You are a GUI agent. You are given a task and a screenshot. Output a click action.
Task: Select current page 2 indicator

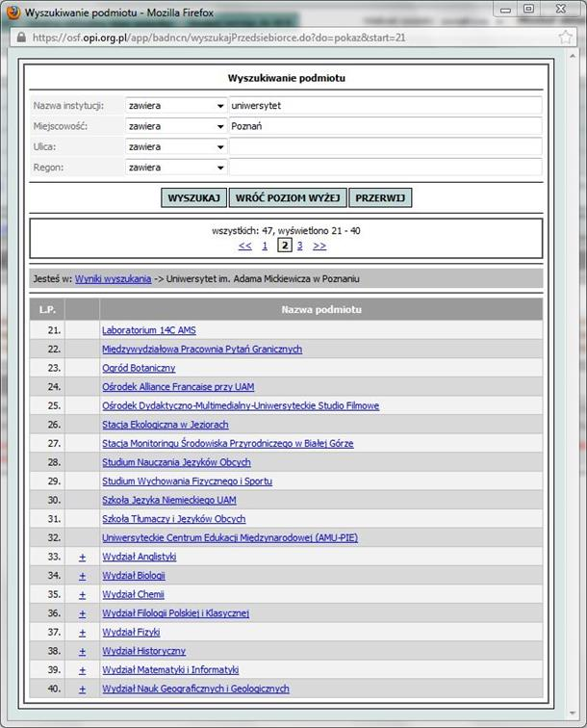[x=285, y=246]
